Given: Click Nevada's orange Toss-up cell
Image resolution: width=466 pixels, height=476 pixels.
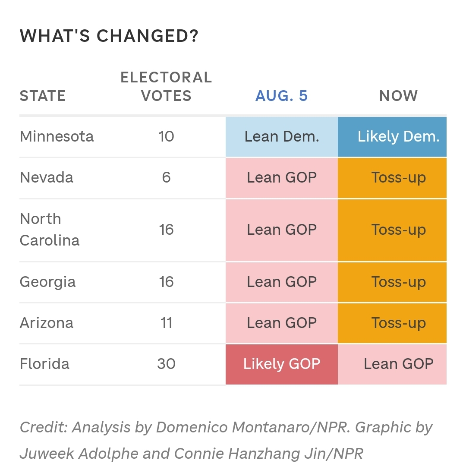Looking at the screenshot, I should (x=392, y=177).
